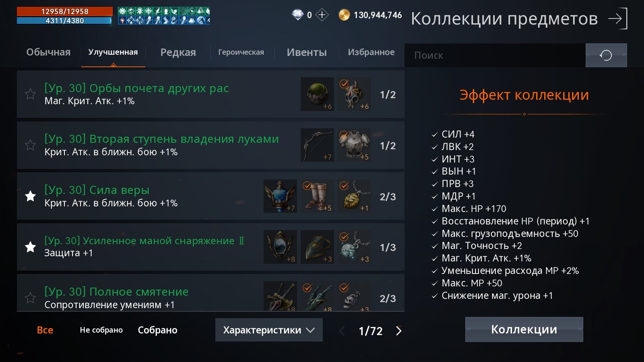Click the search refresh icon

[606, 55]
